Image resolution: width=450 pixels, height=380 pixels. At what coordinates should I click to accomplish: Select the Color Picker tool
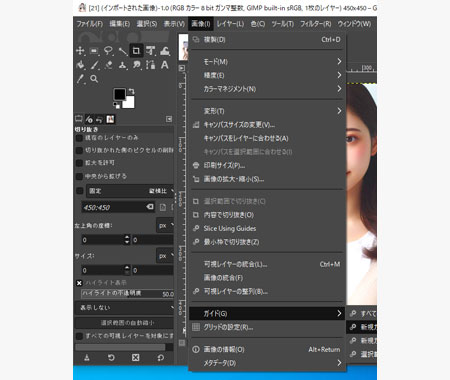tap(80, 79)
